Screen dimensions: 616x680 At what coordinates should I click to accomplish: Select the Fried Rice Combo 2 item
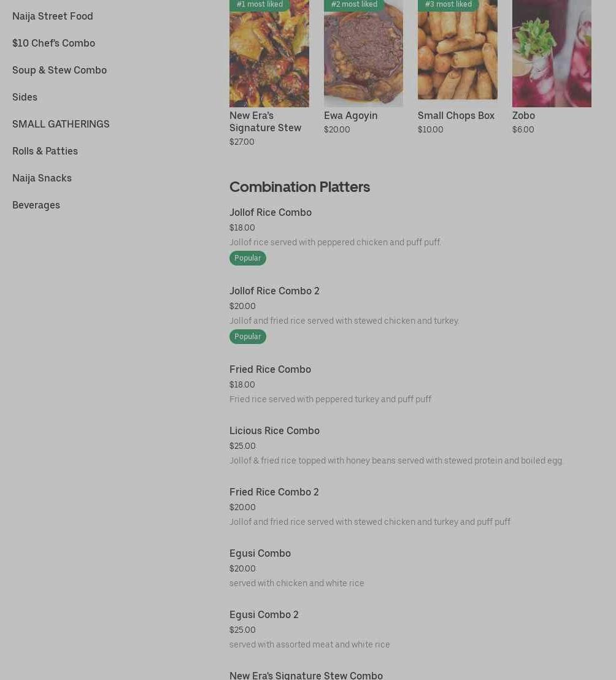pyautogui.click(x=274, y=492)
